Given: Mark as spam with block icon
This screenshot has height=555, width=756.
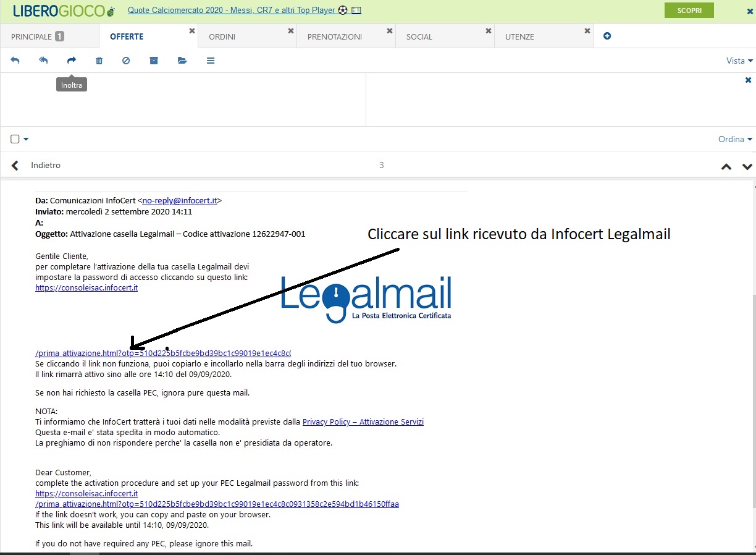Looking at the screenshot, I should [x=126, y=61].
